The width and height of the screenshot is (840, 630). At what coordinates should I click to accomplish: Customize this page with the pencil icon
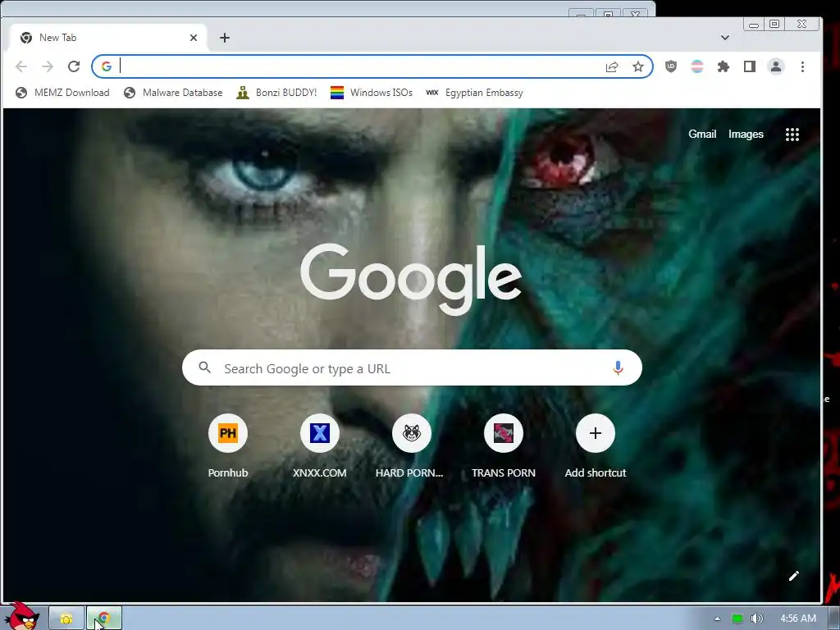(x=794, y=576)
